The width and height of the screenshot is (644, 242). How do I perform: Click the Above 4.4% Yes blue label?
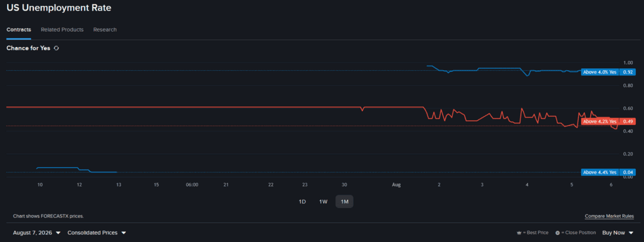coord(600,172)
